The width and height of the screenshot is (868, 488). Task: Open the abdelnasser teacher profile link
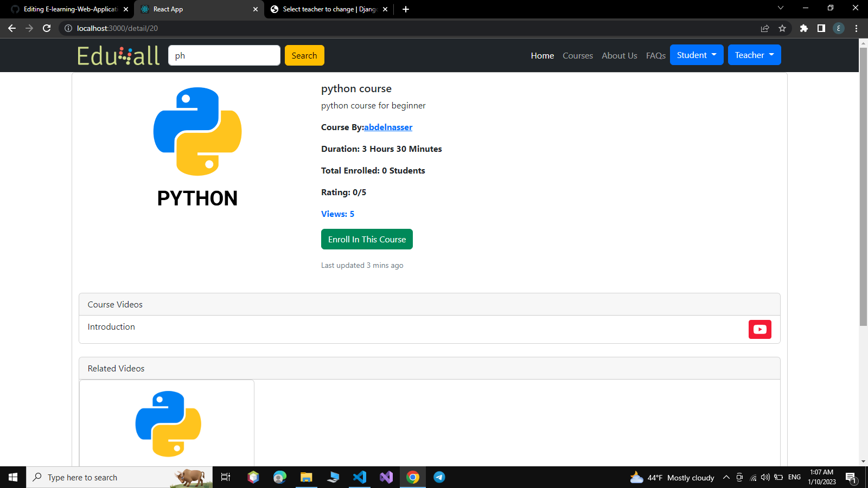pos(388,127)
